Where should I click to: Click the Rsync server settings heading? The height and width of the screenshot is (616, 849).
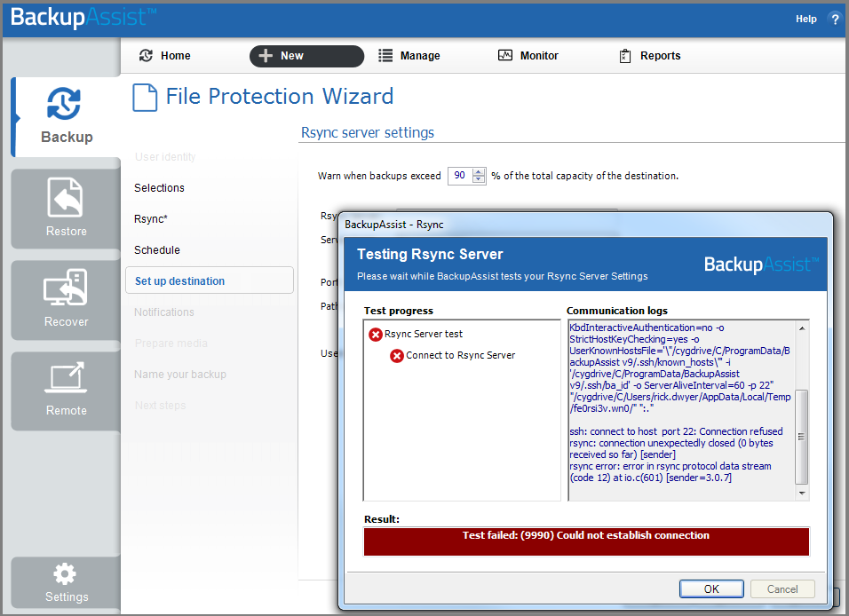pyautogui.click(x=367, y=132)
